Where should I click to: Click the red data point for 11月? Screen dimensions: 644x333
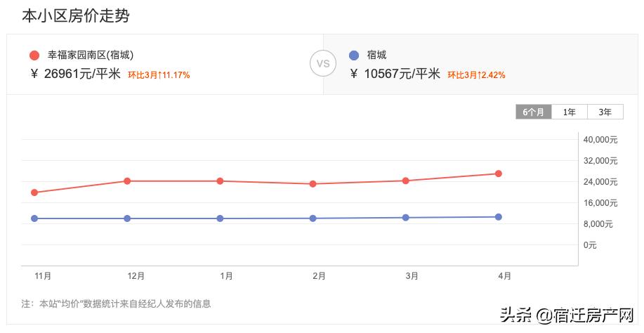[34, 192]
